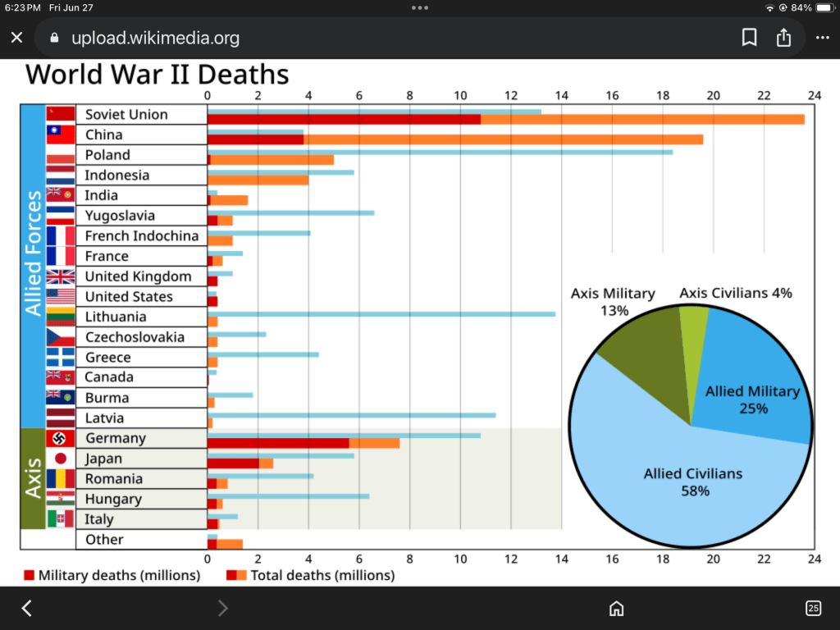
Task: Click the vertical Axis group label
Action: click(33, 478)
